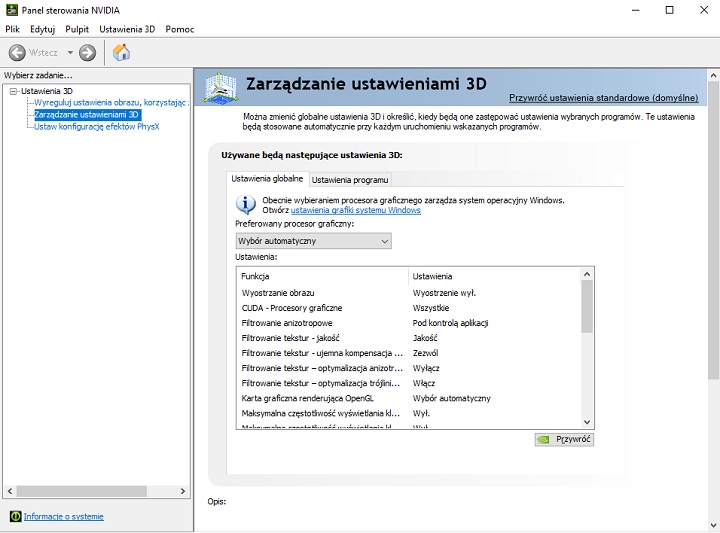Click Przywróć ustawienia standardowe link
The image size is (720, 533).
603,98
